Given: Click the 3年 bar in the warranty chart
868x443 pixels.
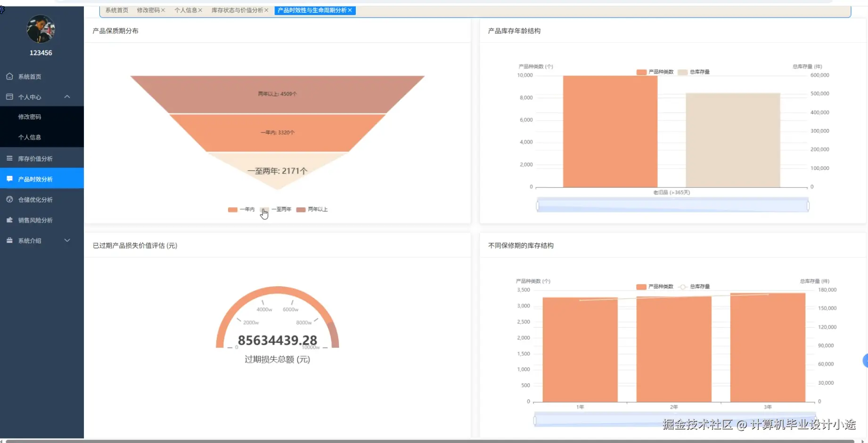Looking at the screenshot, I should [x=768, y=347].
